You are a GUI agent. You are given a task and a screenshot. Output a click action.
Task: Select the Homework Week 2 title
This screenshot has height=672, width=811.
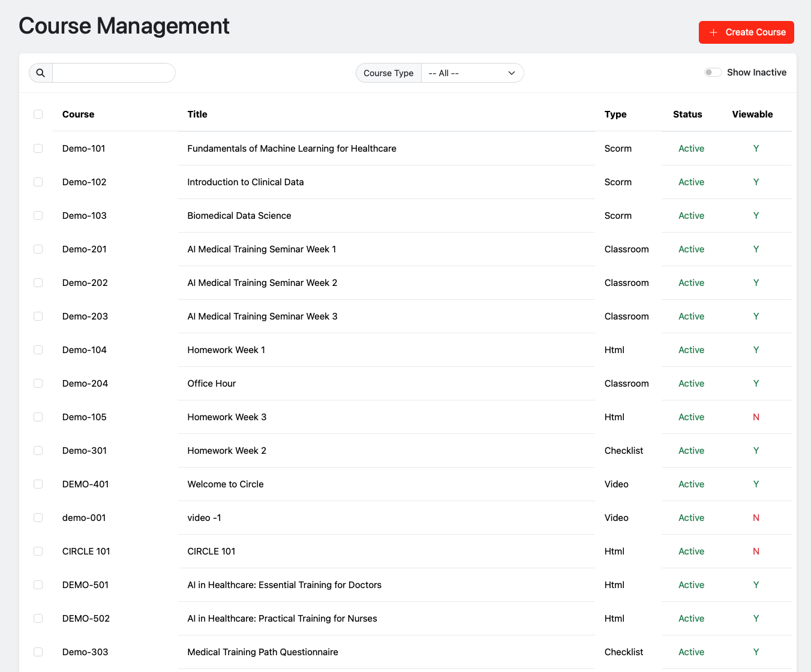pos(227,451)
